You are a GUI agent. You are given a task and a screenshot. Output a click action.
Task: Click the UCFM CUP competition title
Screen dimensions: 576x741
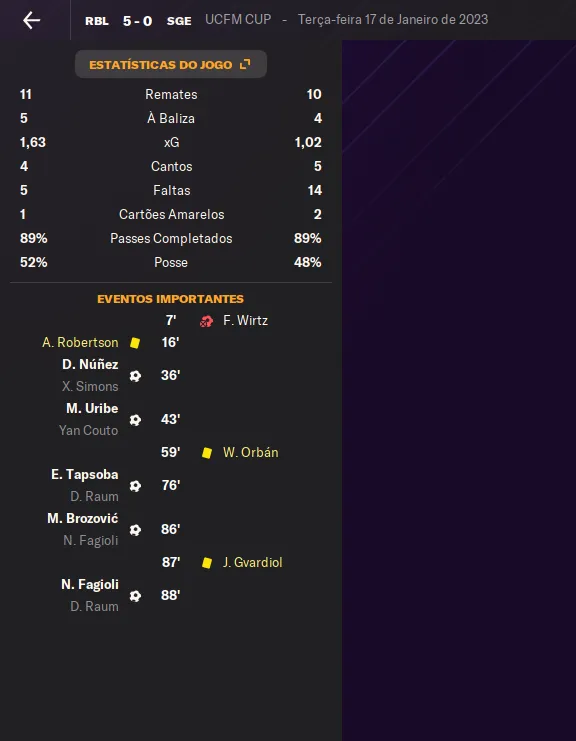coord(238,19)
